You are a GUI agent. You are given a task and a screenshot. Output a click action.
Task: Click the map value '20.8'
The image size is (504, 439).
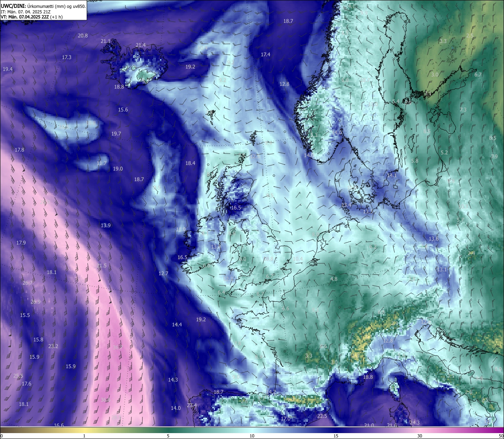click(83, 35)
